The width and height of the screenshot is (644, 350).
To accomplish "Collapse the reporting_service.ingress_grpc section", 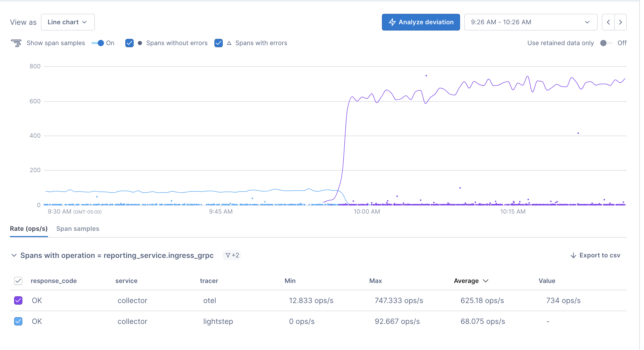I will coord(14,255).
